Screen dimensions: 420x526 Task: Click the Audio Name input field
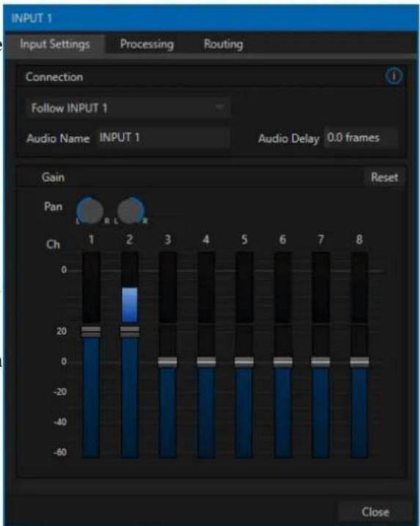[x=163, y=137]
